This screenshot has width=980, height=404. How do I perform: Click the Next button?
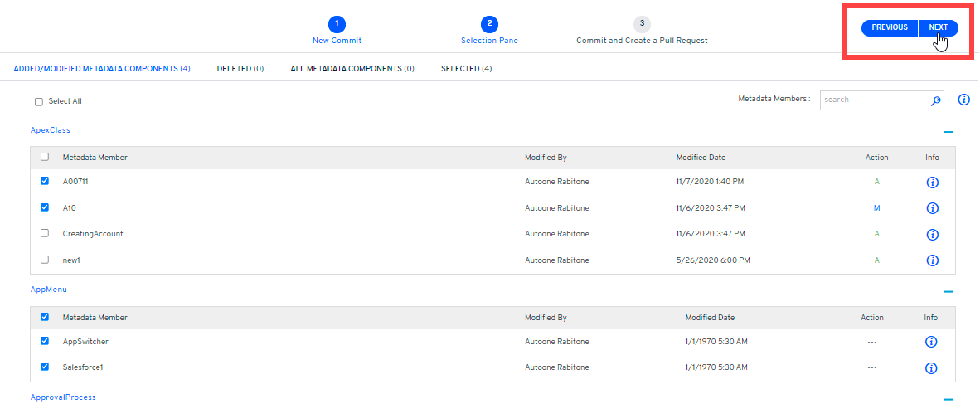pyautogui.click(x=939, y=27)
